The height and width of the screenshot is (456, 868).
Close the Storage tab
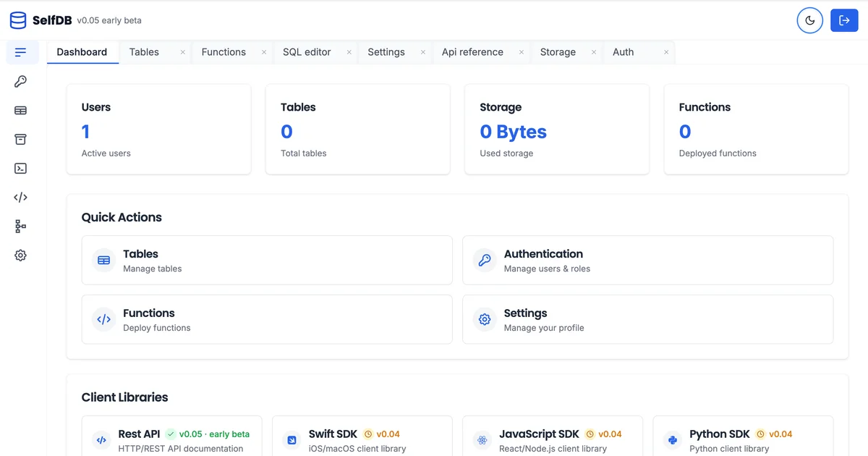594,52
